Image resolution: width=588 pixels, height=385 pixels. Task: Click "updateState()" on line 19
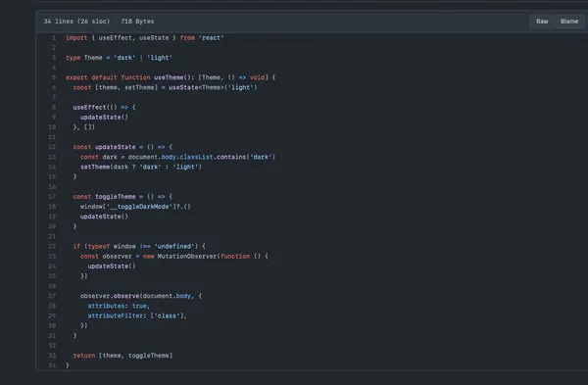point(104,217)
